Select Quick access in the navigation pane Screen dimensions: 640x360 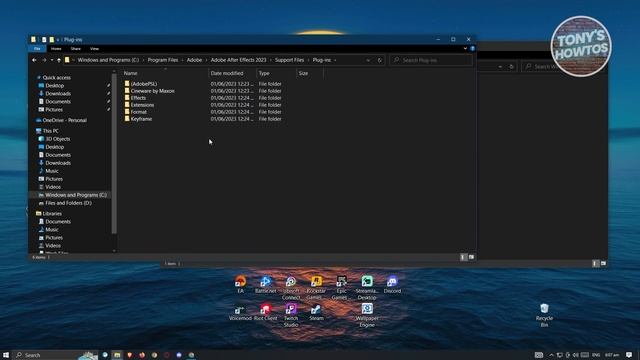[x=56, y=78]
